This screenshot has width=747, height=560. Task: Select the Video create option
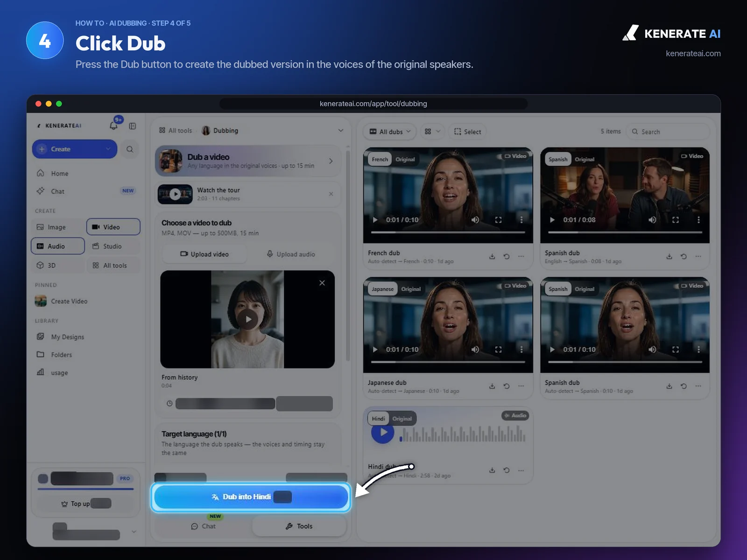(113, 227)
